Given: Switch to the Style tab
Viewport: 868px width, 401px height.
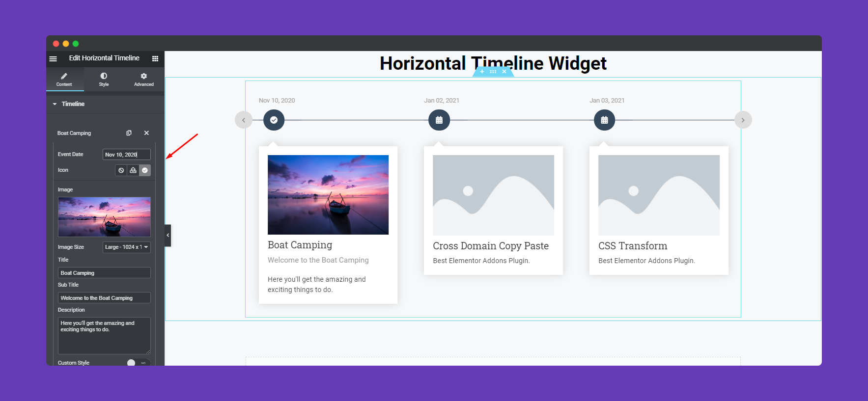Looking at the screenshot, I should (104, 79).
